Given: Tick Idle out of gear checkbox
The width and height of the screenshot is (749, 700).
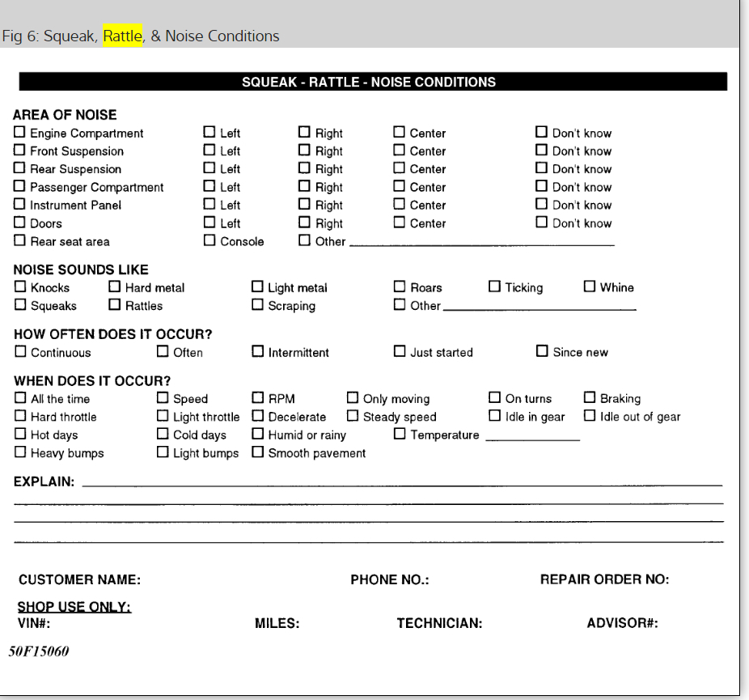Looking at the screenshot, I should point(590,416).
